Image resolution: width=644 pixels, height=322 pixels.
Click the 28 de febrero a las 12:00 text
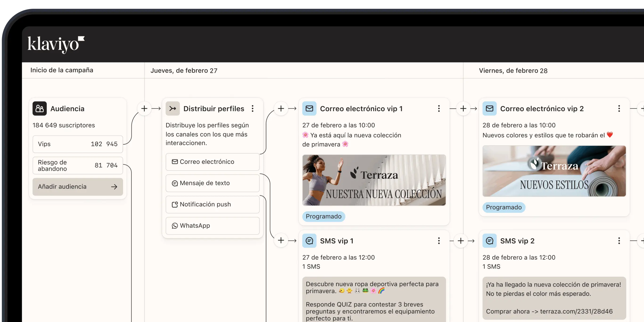(x=519, y=257)
